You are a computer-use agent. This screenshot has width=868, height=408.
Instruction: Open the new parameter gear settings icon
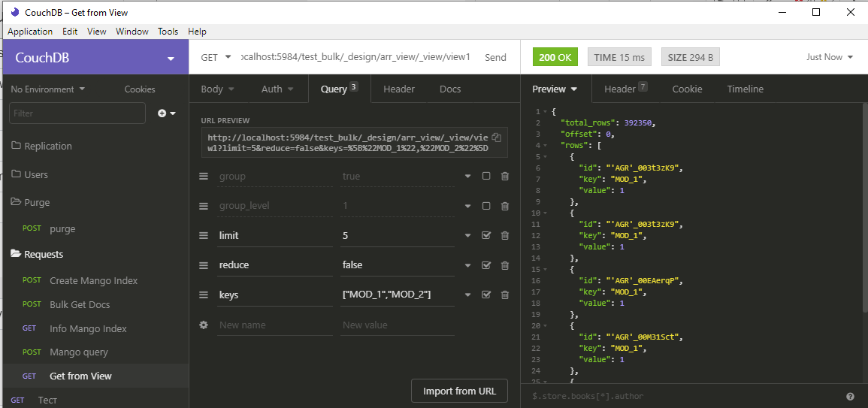click(204, 325)
